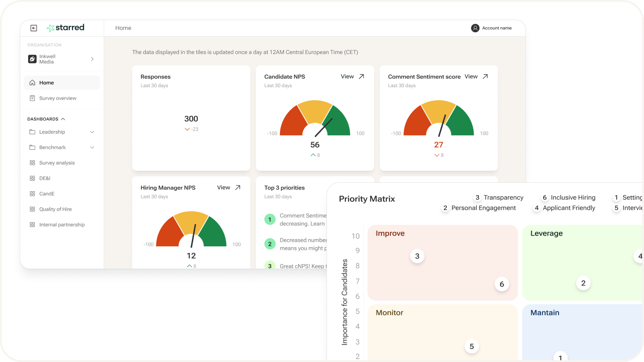Open the Quality of Hire dashboard
Screen dimensions: 644x362
(55, 209)
